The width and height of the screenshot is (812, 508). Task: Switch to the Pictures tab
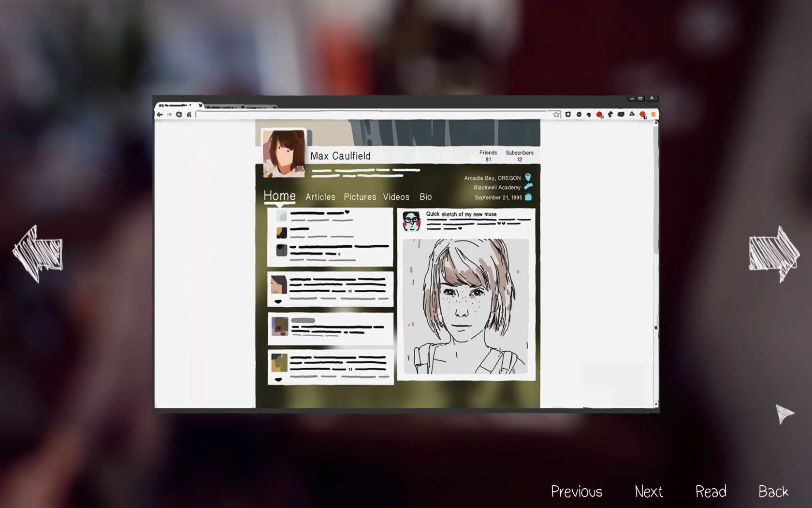tap(360, 197)
